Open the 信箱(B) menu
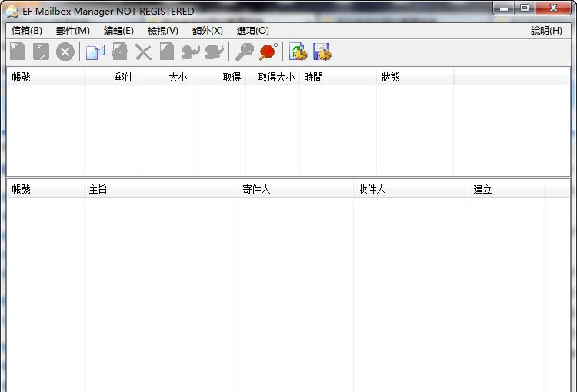Screen dimensions: 577x392 click(x=26, y=31)
